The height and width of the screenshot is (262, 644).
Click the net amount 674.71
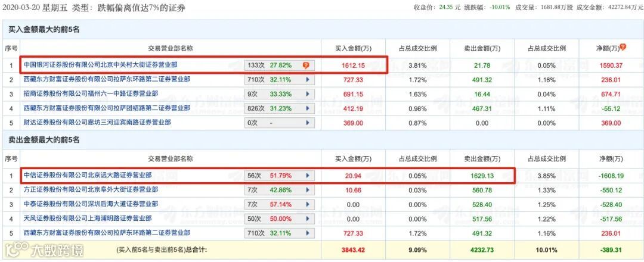611,94
